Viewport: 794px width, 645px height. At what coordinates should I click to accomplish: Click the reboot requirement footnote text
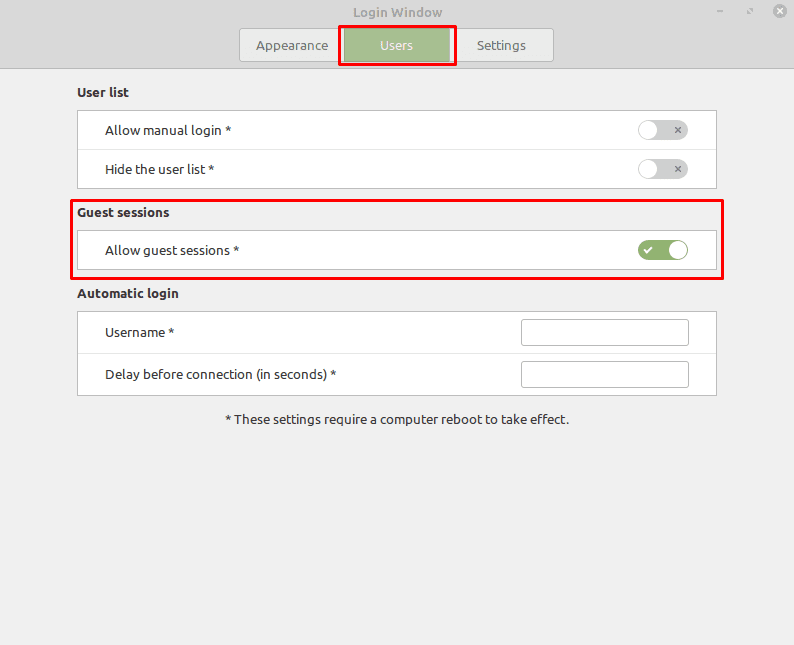click(397, 420)
